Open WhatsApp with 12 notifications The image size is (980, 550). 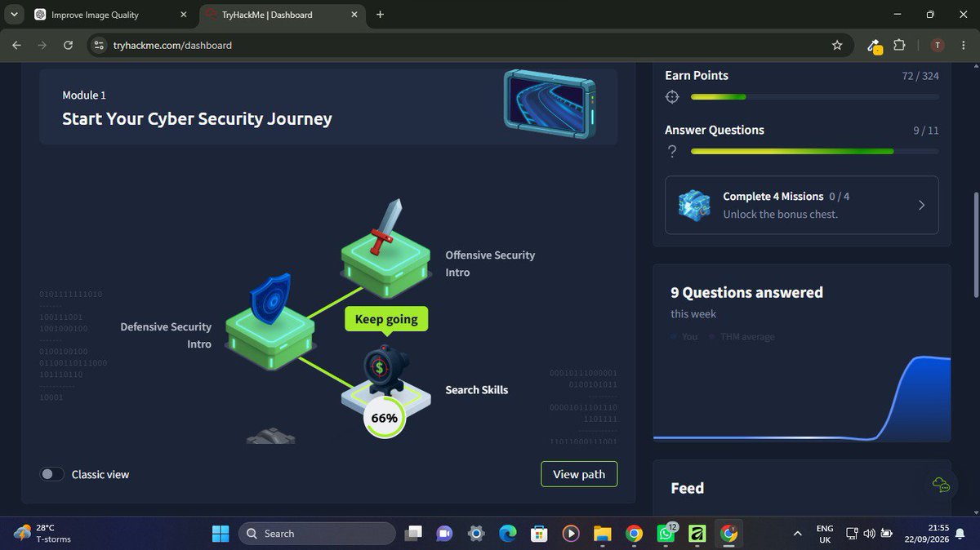666,534
